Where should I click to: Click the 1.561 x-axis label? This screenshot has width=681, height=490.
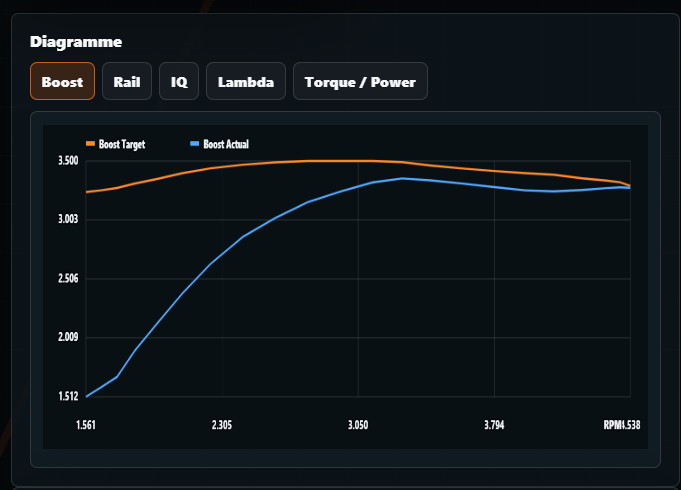[86, 425]
